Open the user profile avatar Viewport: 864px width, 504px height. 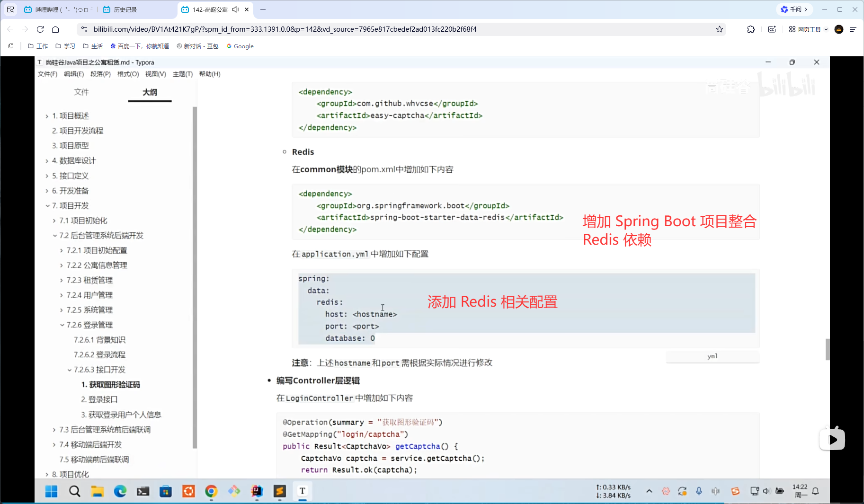click(839, 29)
